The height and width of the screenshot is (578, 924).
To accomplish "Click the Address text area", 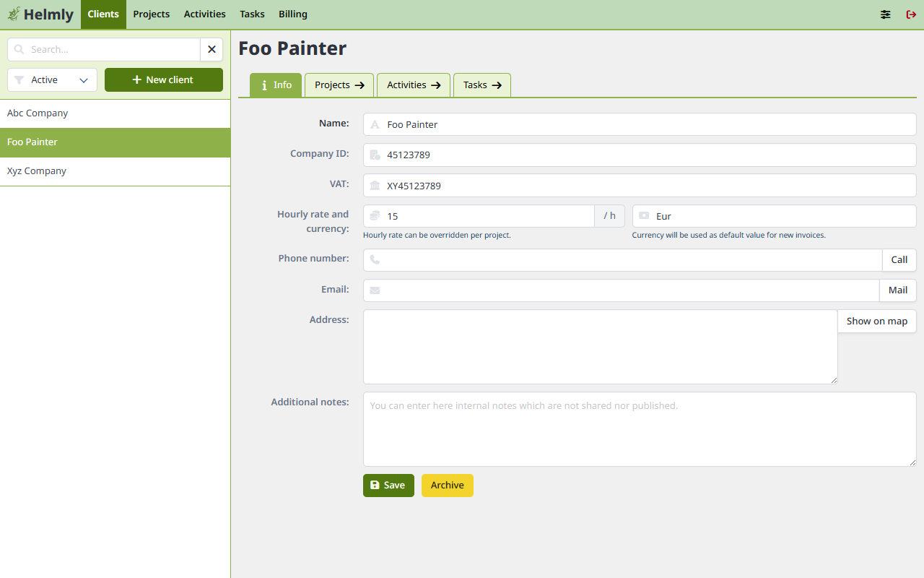I will pos(601,347).
